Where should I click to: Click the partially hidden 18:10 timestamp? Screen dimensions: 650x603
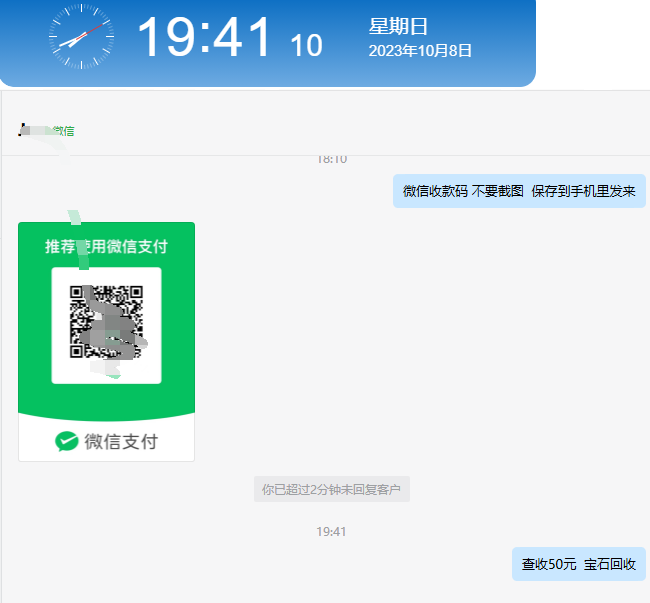(x=332, y=160)
